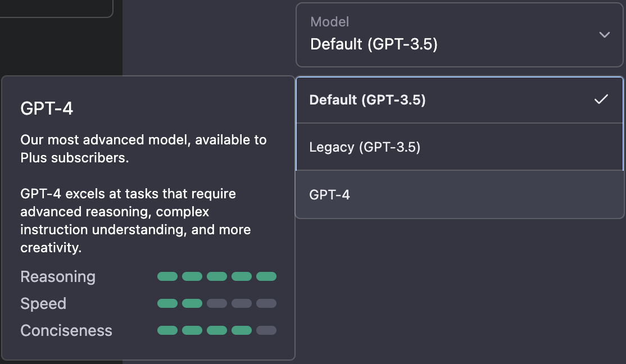Click the Conciseness rating bar
This screenshot has height=364, width=626.
coord(217,330)
